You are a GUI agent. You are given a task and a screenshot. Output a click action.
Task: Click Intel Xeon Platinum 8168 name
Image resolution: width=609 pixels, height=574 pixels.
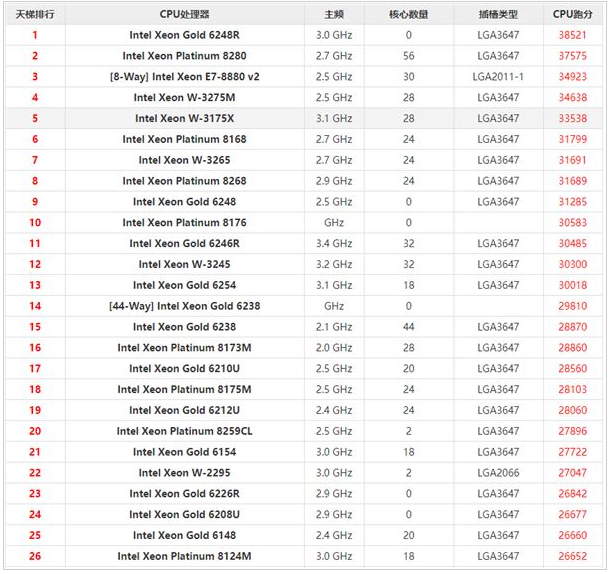click(184, 140)
